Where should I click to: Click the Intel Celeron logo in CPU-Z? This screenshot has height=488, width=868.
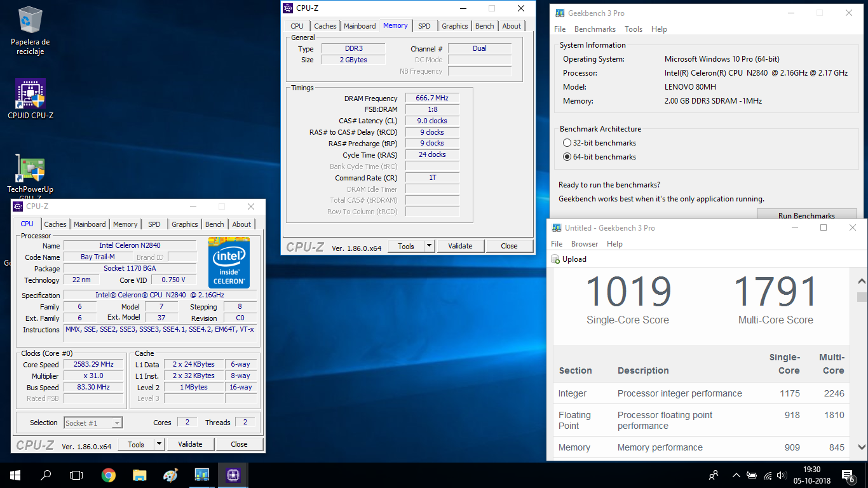tap(229, 262)
